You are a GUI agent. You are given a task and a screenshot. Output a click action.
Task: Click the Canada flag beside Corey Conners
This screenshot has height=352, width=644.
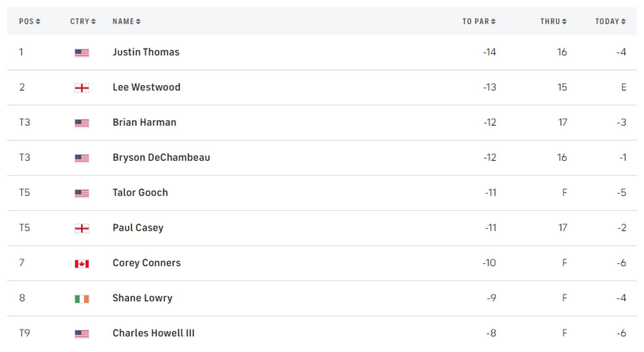click(x=82, y=264)
